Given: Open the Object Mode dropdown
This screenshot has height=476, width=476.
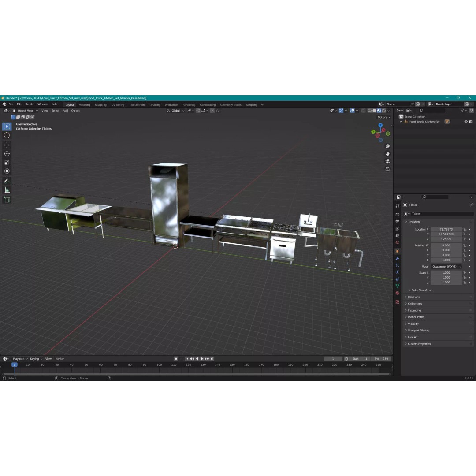Looking at the screenshot, I should (x=25, y=111).
